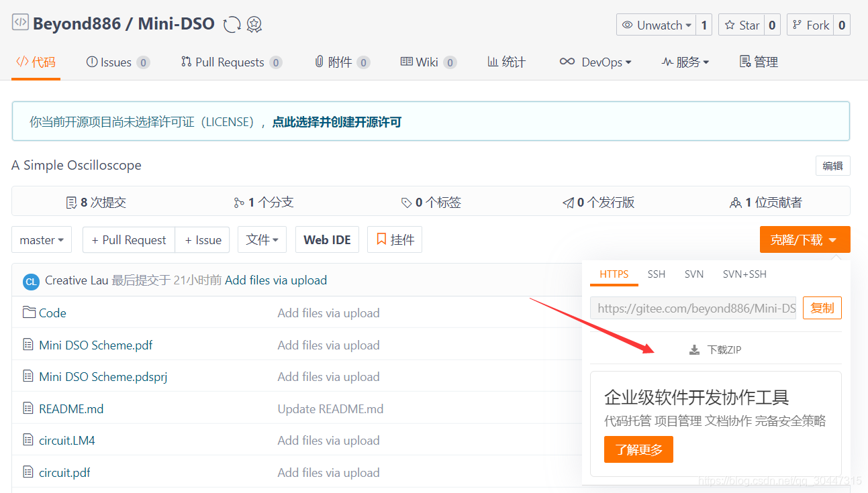Screen dimensions: 868x493
Task: Click the watcher count 1
Action: tap(704, 25)
